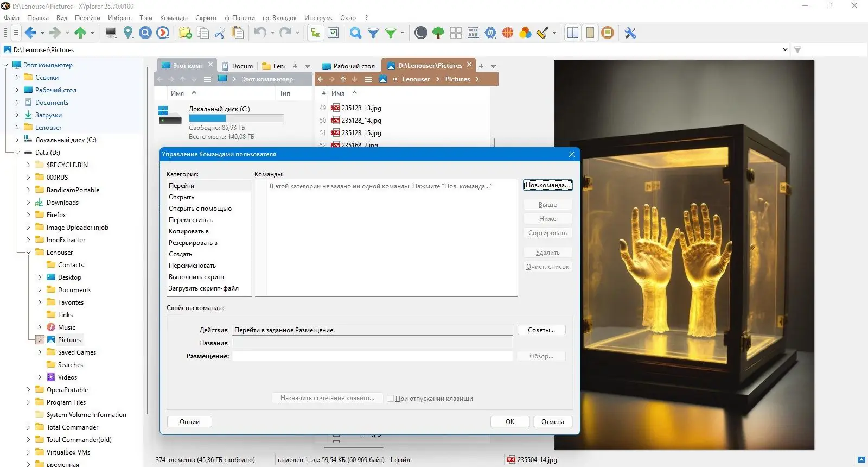The image size is (868, 467).
Task: Cancel the dialog with Отмена
Action: (x=553, y=422)
